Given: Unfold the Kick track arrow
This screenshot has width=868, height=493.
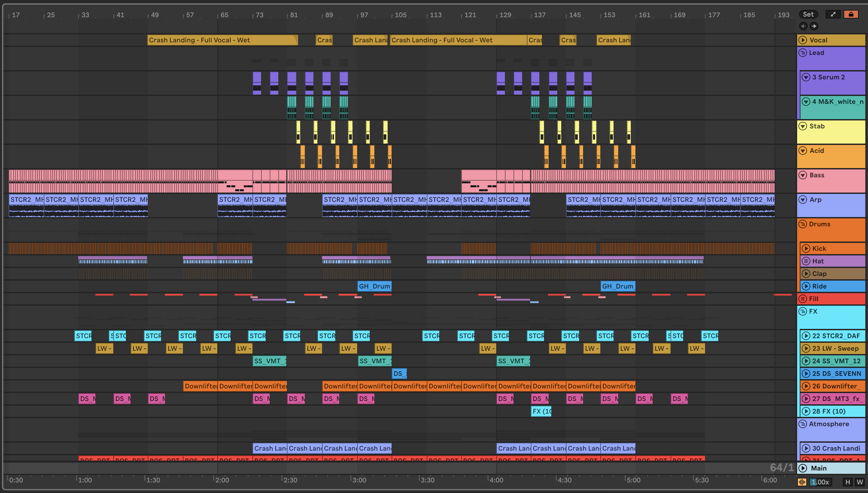Looking at the screenshot, I should 806,248.
